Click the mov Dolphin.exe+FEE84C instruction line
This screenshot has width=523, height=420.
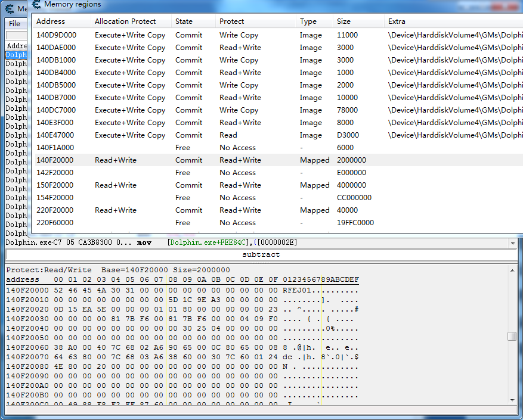(257, 242)
